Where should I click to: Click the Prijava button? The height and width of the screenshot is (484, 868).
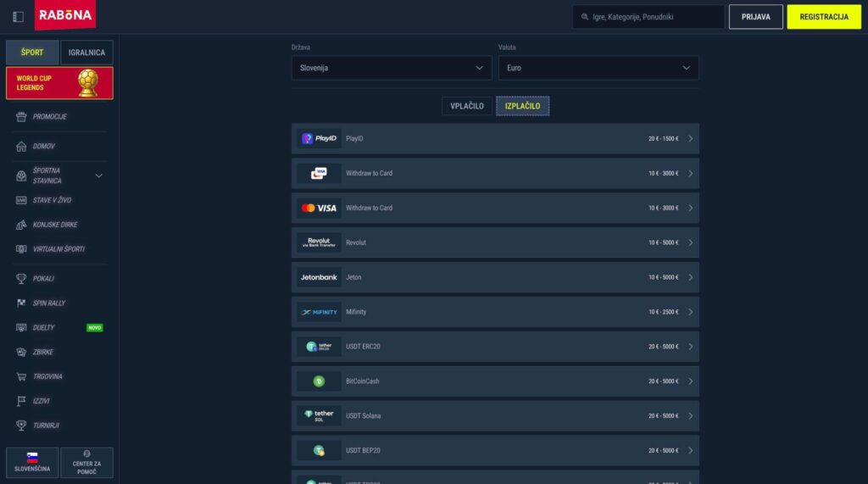click(x=755, y=17)
